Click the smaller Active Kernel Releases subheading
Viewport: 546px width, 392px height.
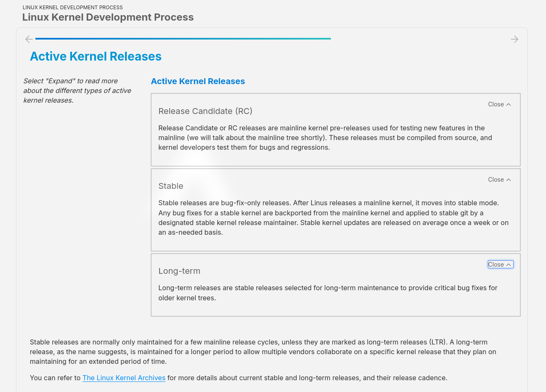point(197,81)
